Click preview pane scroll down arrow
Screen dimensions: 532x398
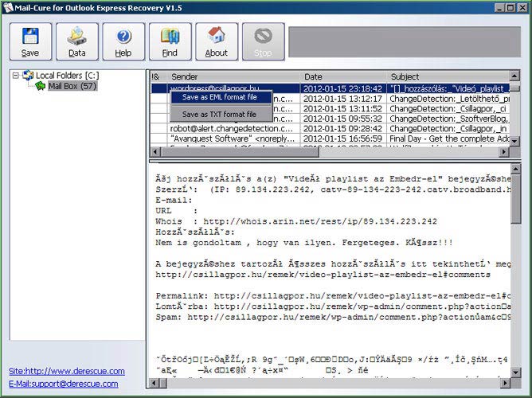pyautogui.click(x=516, y=373)
